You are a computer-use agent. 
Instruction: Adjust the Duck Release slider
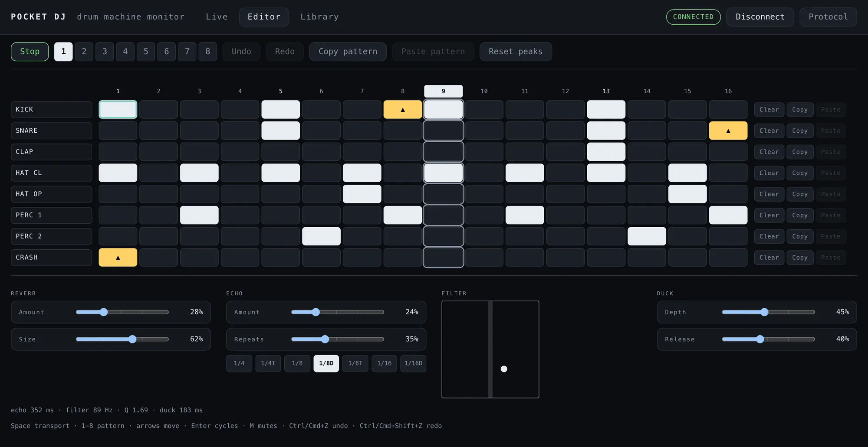coord(768,339)
